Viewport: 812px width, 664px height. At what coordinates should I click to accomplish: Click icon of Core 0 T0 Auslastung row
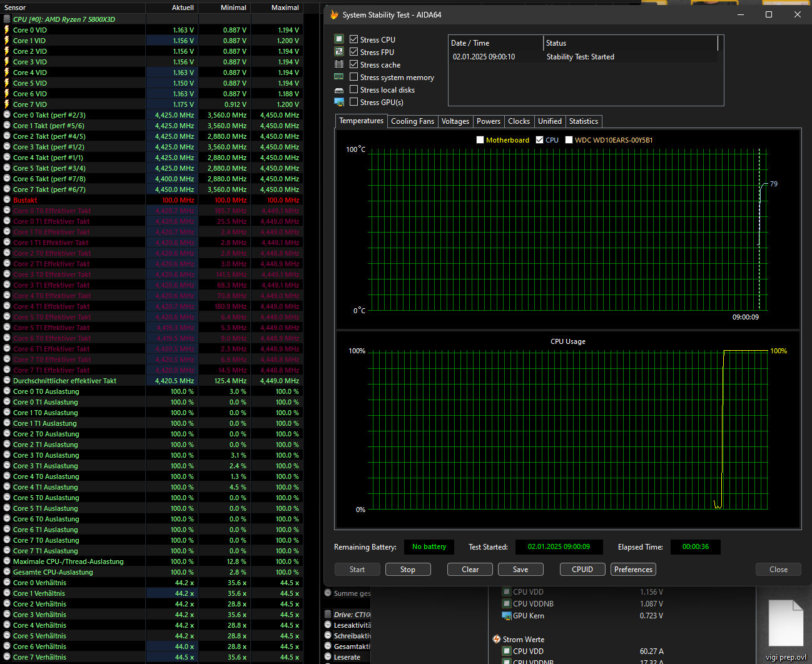[x=7, y=391]
